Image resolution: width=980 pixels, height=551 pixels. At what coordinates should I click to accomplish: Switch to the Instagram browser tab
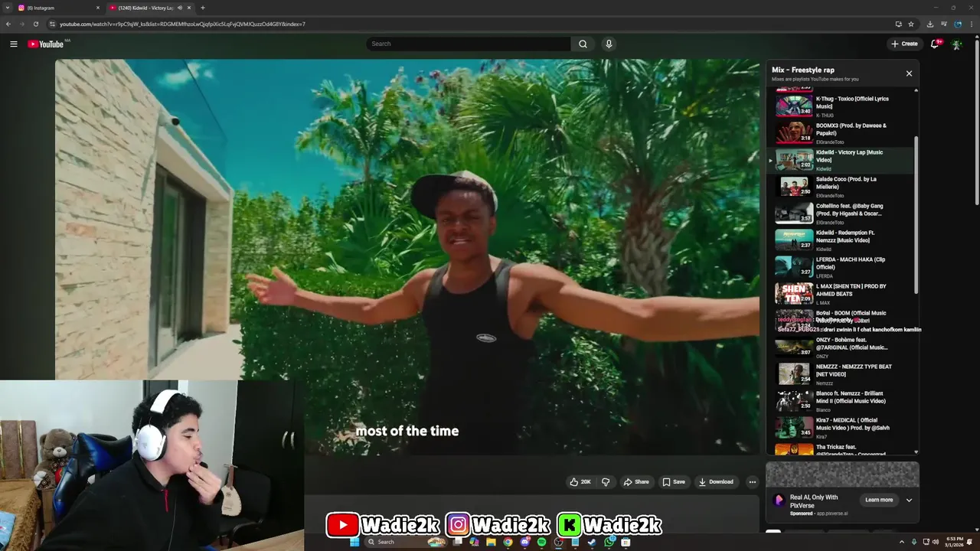pyautogui.click(x=57, y=8)
